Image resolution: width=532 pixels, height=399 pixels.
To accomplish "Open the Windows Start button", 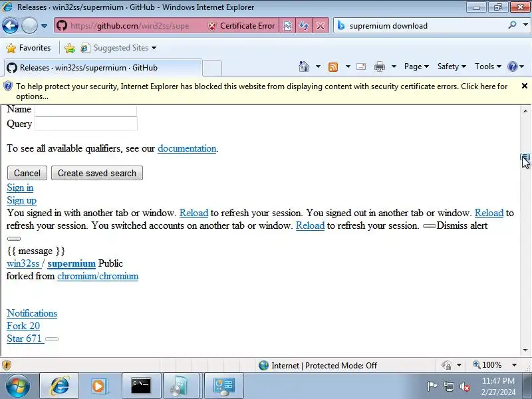I will coord(17,386).
